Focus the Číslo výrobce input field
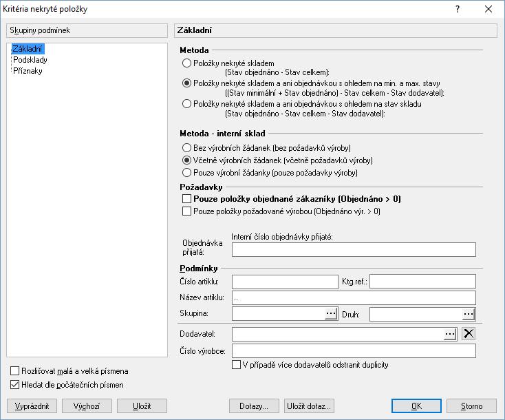 click(x=354, y=351)
